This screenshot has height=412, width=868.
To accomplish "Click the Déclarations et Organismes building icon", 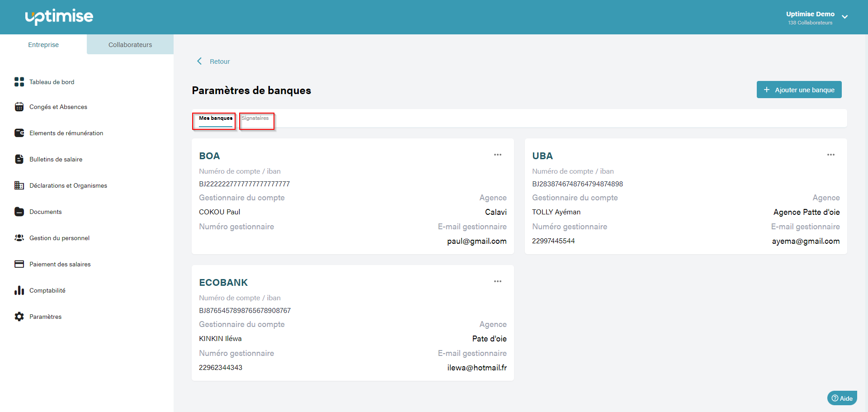I will pyautogui.click(x=19, y=185).
